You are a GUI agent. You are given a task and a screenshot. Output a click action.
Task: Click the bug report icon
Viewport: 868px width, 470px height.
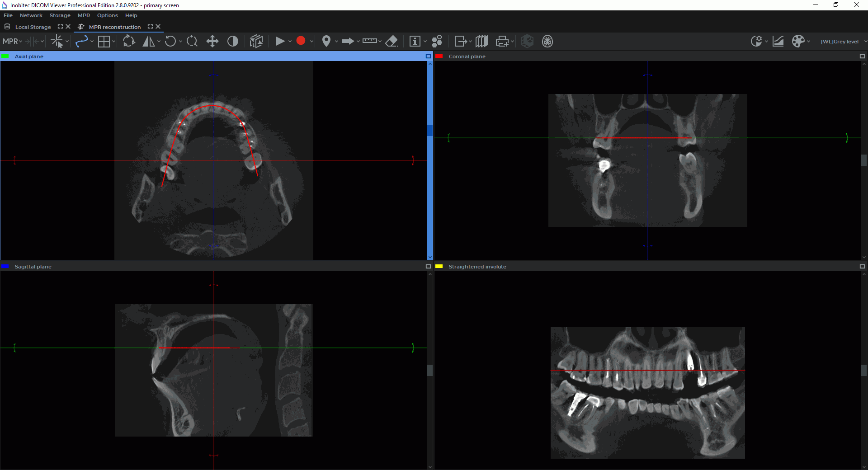pyautogui.click(x=547, y=42)
